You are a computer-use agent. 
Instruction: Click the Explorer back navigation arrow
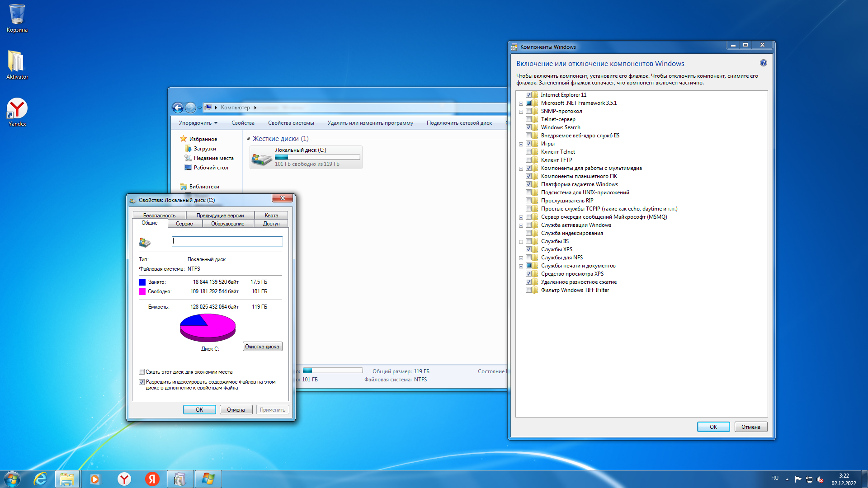click(178, 108)
